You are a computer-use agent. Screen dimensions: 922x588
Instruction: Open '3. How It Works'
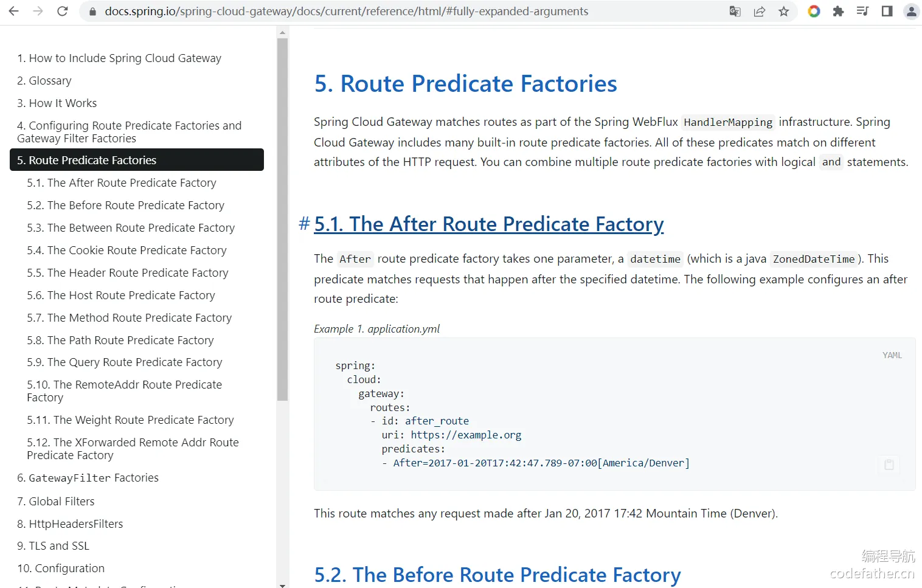click(57, 103)
